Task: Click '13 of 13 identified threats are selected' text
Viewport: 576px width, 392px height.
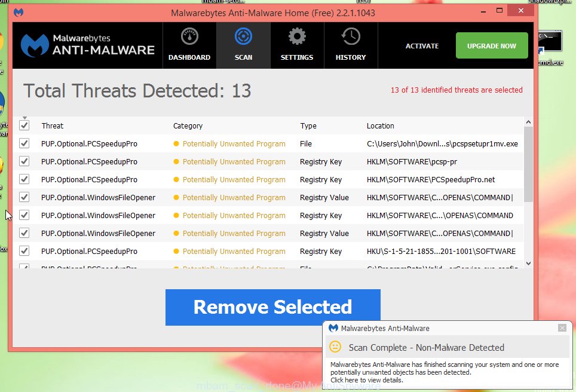Action: [x=456, y=90]
